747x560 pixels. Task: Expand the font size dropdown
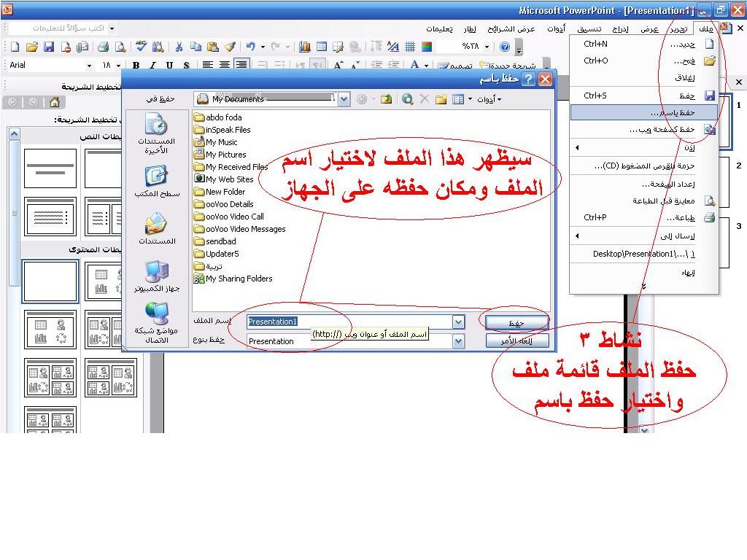pyautogui.click(x=118, y=65)
